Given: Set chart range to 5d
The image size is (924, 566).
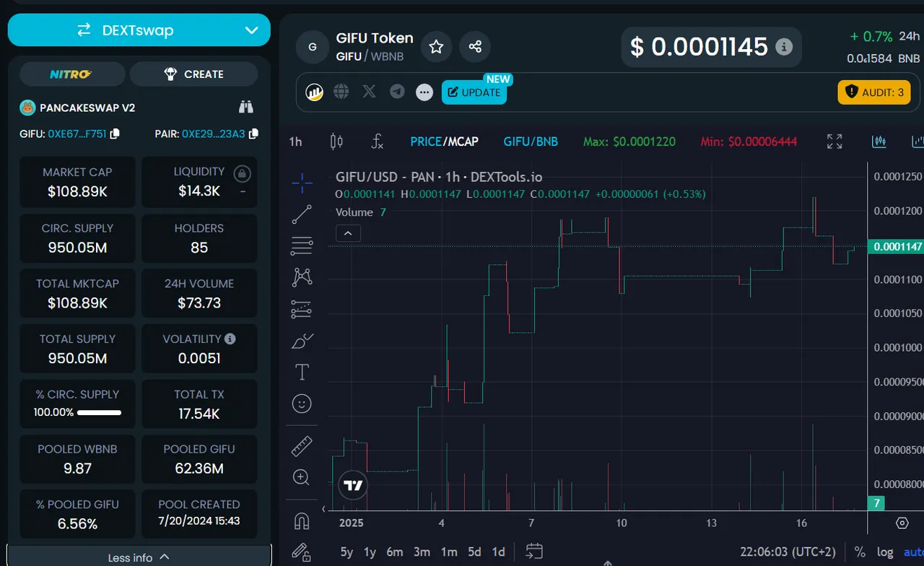Looking at the screenshot, I should coord(474,552).
